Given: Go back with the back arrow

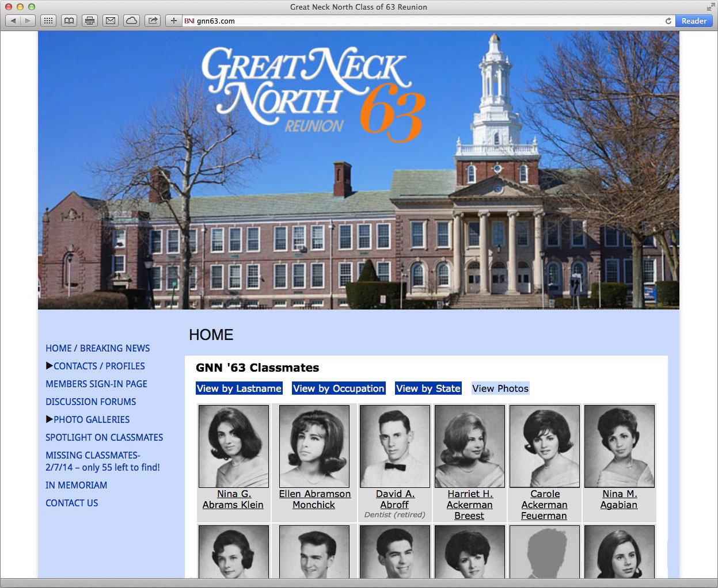Looking at the screenshot, I should (x=13, y=21).
